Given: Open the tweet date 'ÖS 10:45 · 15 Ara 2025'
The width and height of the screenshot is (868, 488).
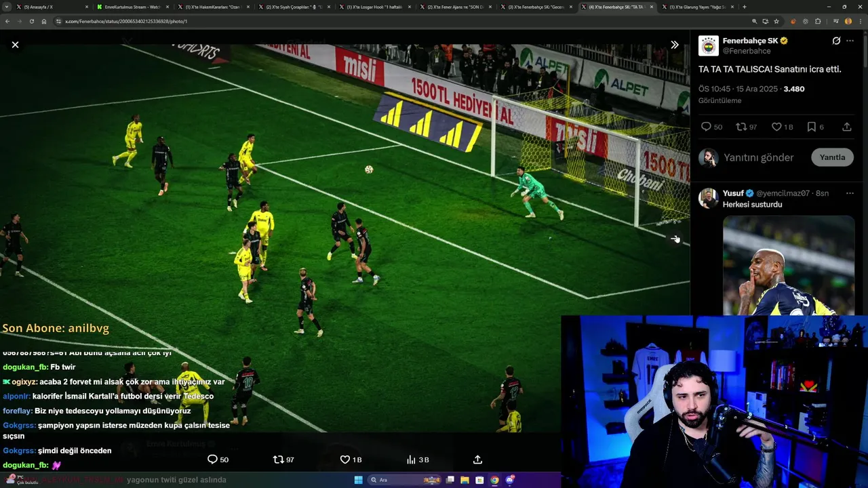Looking at the screenshot, I should [738, 89].
